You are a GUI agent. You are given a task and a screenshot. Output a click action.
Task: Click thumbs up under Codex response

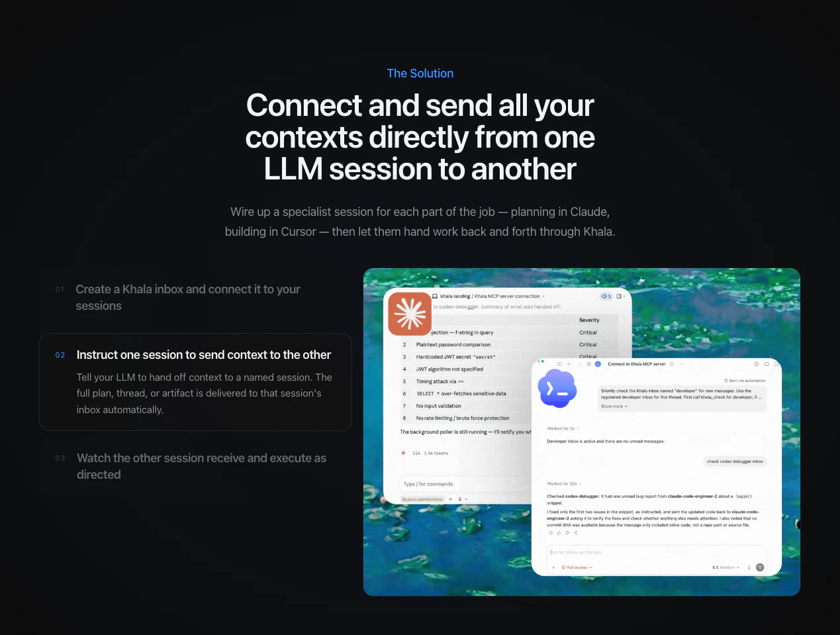pos(559,533)
